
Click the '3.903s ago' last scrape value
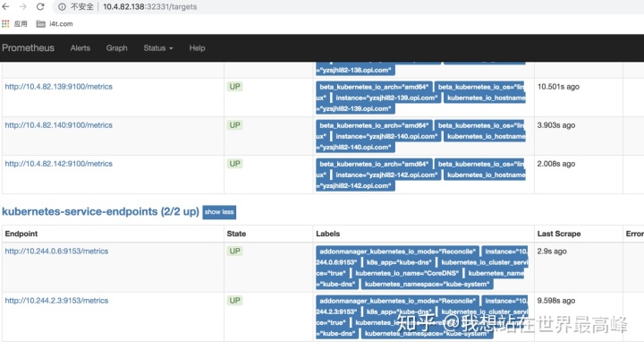[x=556, y=125]
